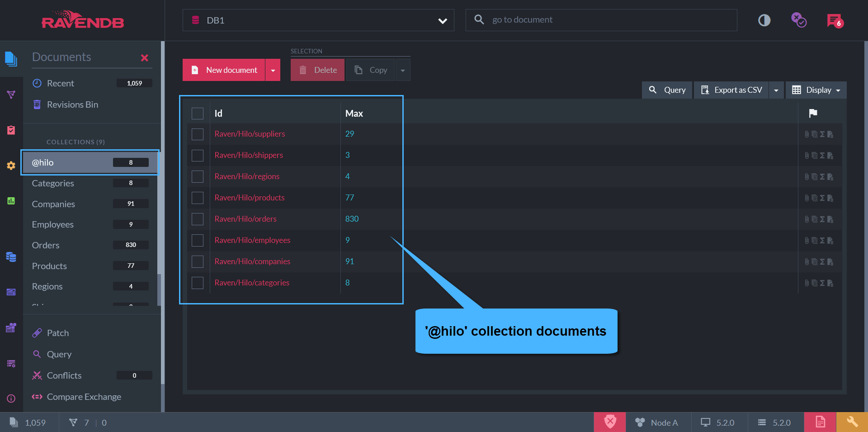Viewport: 868px width, 432px height.
Task: Open the Indexes section icon in sidebar
Action: (11, 94)
